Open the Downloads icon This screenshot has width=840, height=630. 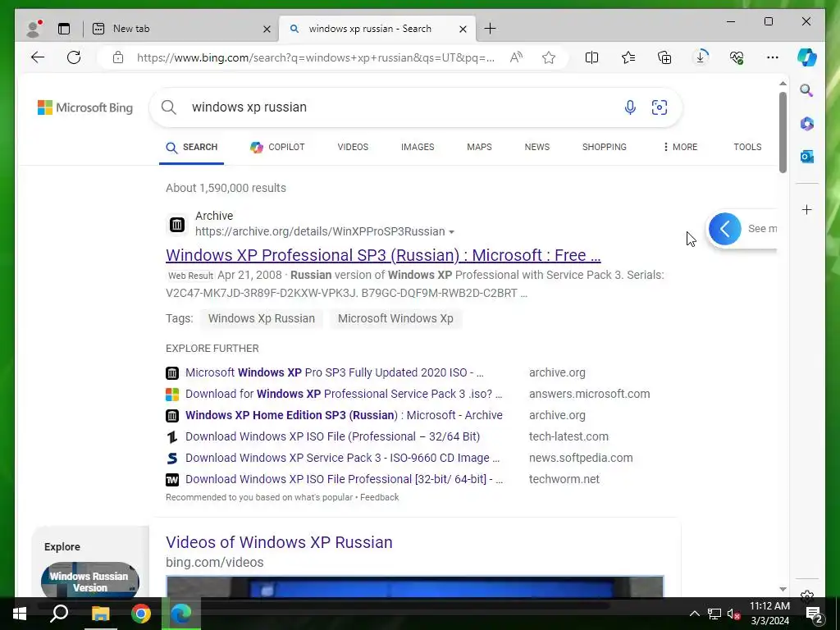click(701, 57)
